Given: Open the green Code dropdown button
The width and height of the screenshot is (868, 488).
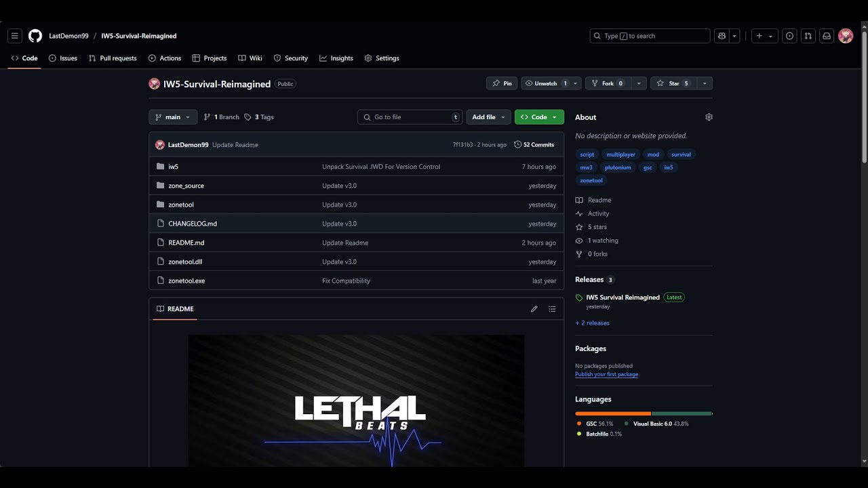Looking at the screenshot, I should [x=539, y=117].
